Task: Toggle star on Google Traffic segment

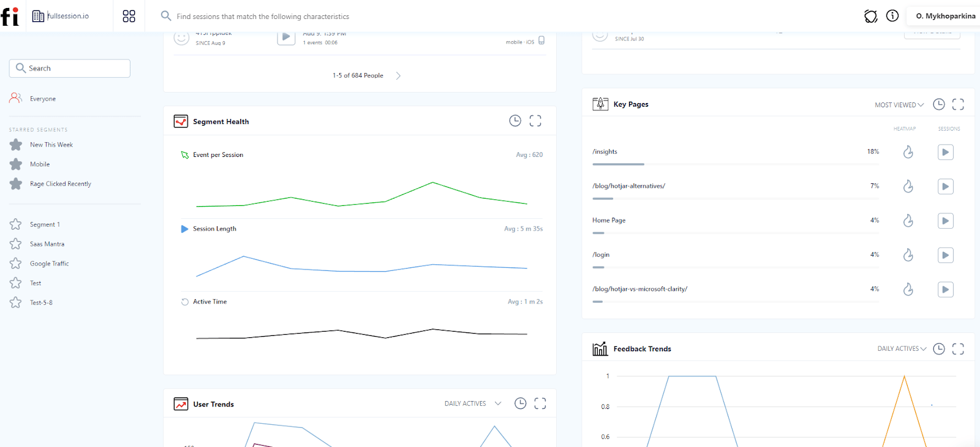Action: [x=16, y=264]
